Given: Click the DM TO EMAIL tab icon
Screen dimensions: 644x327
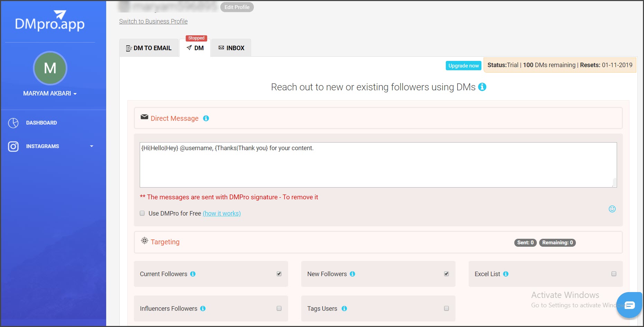Looking at the screenshot, I should [x=129, y=48].
